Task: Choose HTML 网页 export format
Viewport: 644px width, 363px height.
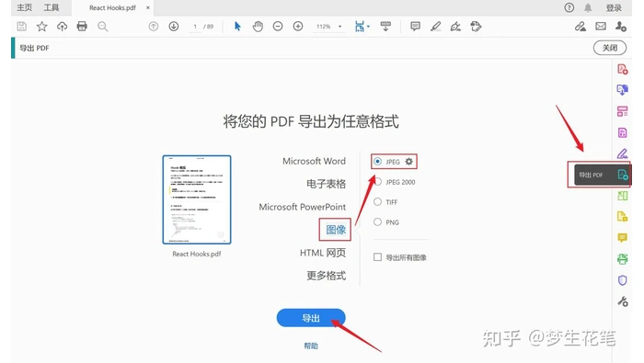Action: (x=323, y=253)
